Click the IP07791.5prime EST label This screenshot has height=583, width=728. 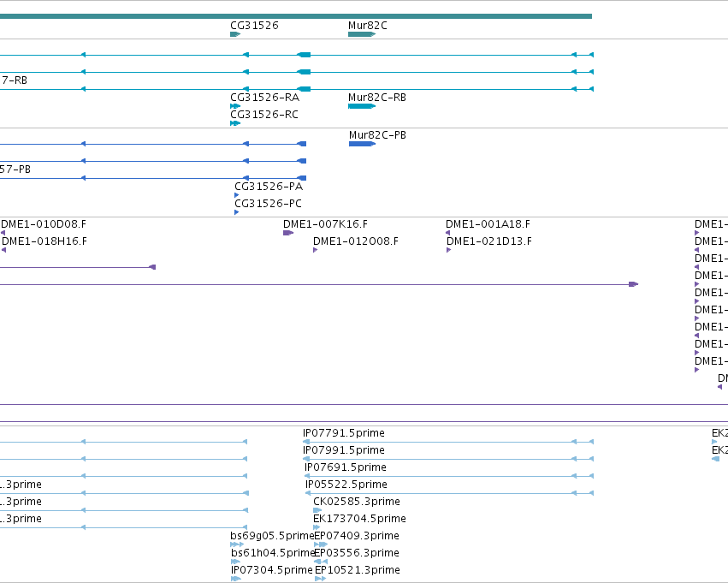click(344, 433)
